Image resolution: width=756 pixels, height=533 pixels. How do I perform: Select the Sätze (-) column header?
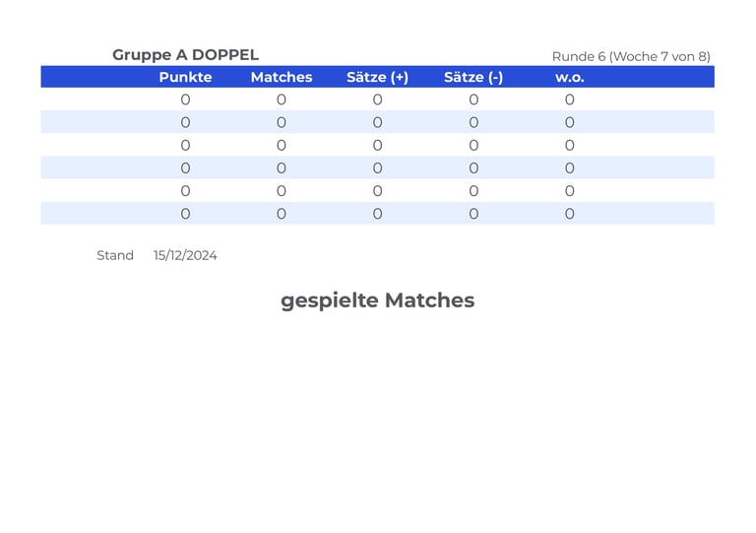pyautogui.click(x=473, y=77)
